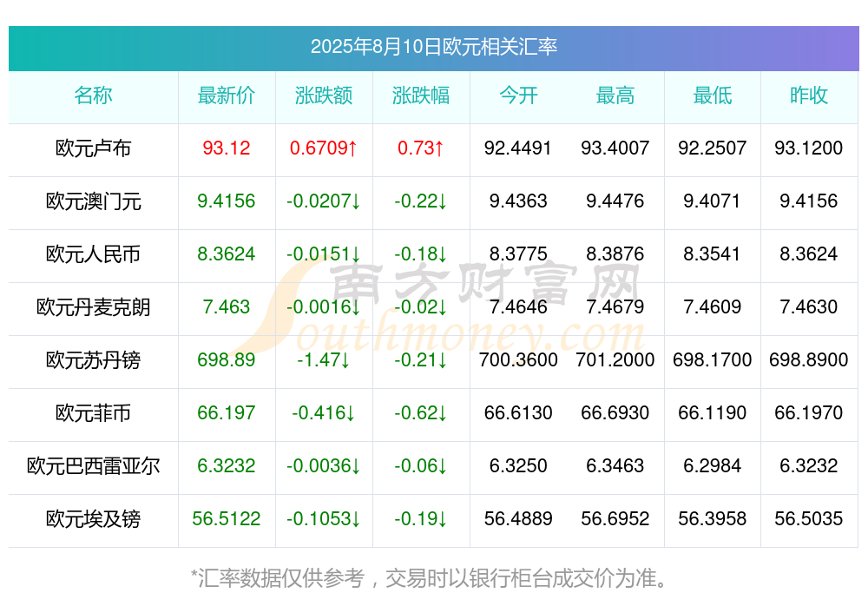Click the low value 698.1700
868x606 pixels.
(713, 359)
